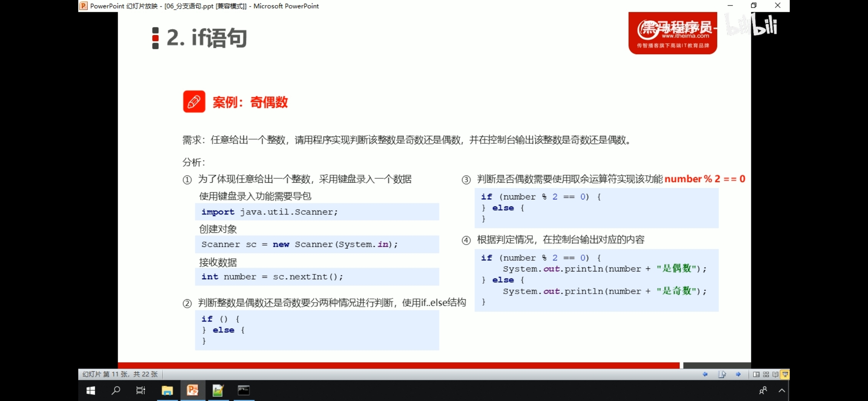Click the highlighted Slide Show view button
Screen dimensions: 868x401
pyautogui.click(x=785, y=374)
